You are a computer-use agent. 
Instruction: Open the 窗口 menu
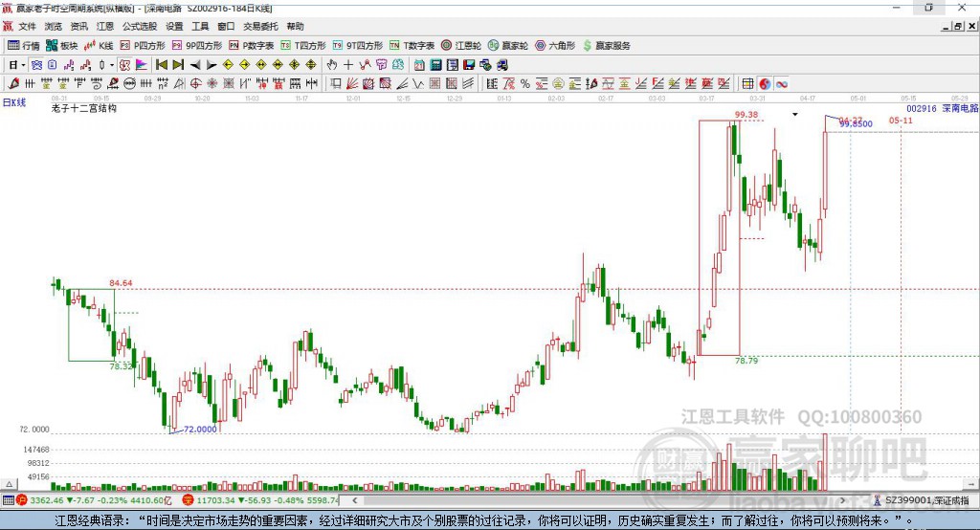tap(226, 26)
